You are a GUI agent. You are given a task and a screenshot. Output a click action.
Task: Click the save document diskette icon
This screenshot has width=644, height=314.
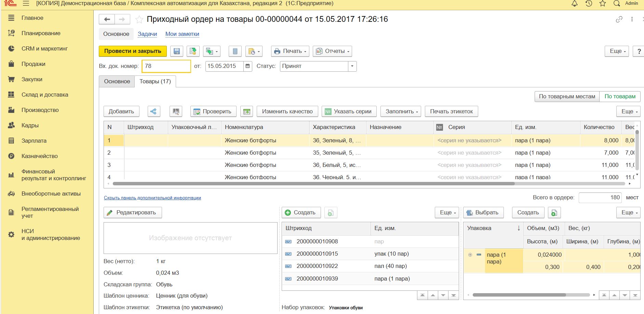[x=177, y=51]
